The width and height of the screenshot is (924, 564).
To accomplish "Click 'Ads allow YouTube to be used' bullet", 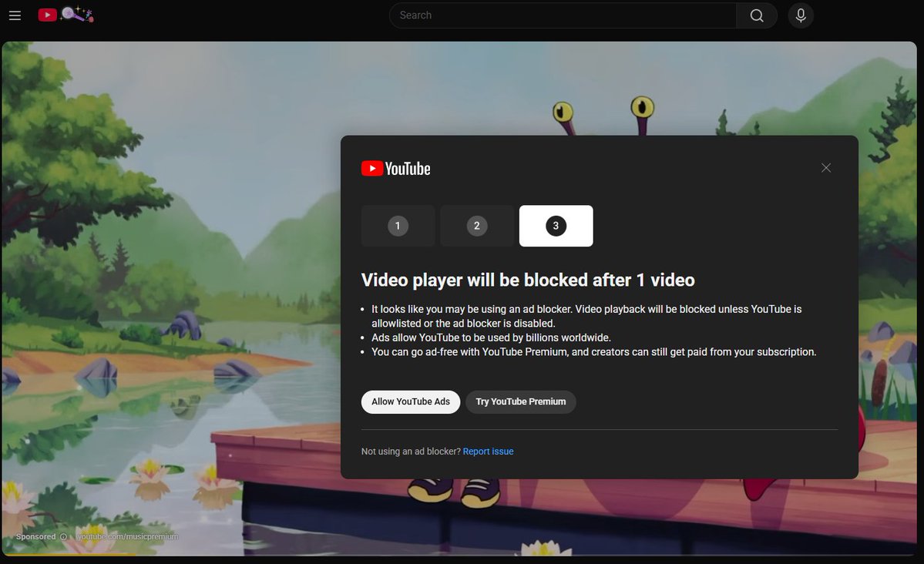I will (x=491, y=337).
